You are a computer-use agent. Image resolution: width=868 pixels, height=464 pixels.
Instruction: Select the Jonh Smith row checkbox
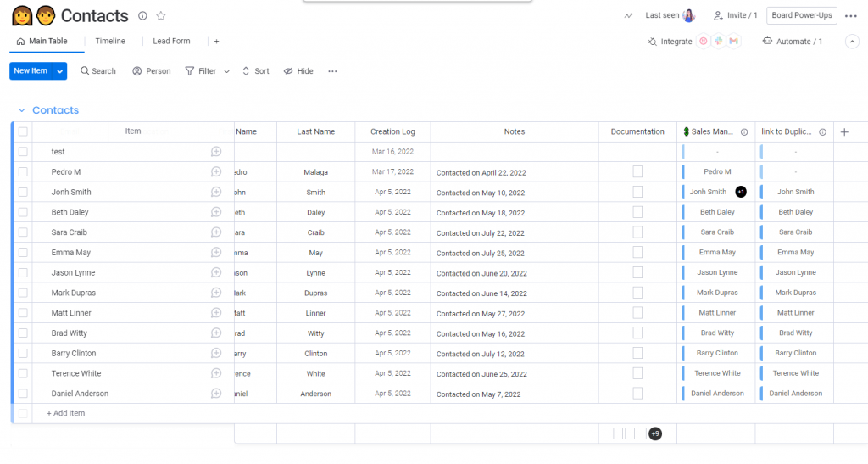click(x=23, y=193)
